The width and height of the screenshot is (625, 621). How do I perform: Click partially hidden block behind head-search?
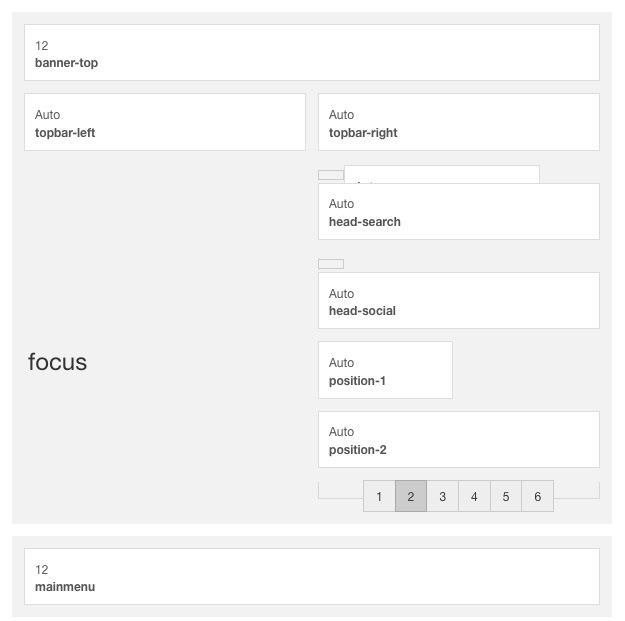442,174
